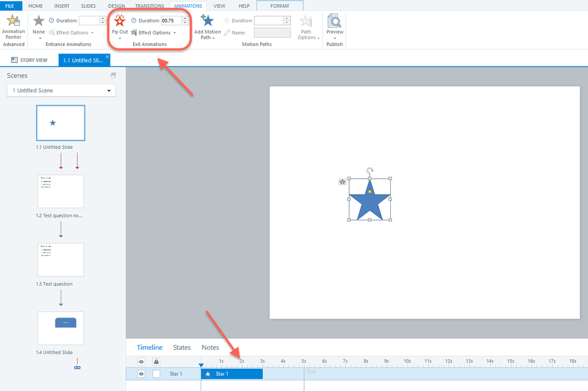This screenshot has height=391, width=588.
Task: Open the HELP ribbon tab
Action: coord(244,6)
